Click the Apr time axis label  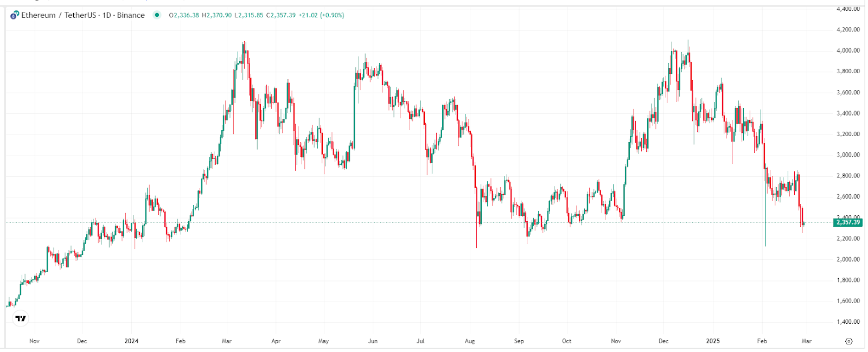276,341
